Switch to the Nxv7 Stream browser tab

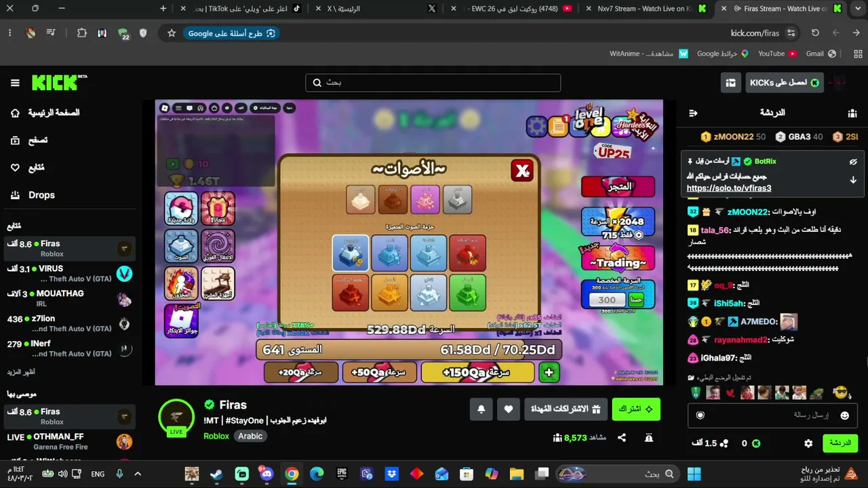click(x=644, y=9)
